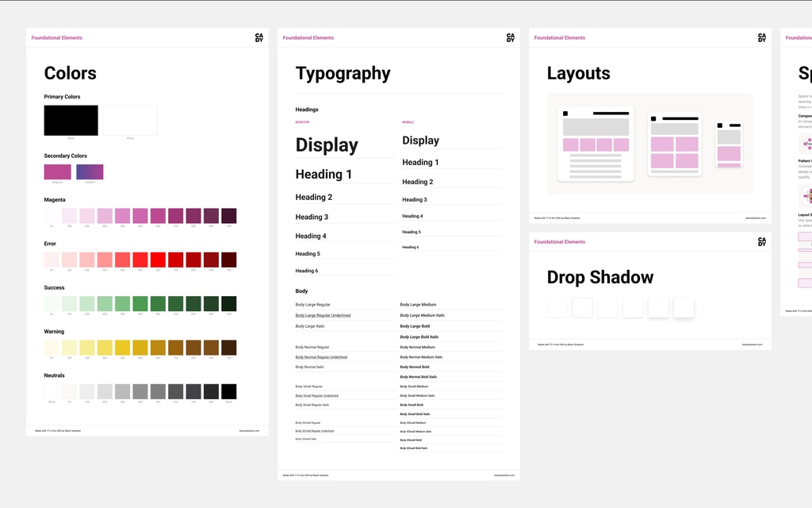Click the 'Body' section label
The height and width of the screenshot is (508, 812).
point(301,291)
